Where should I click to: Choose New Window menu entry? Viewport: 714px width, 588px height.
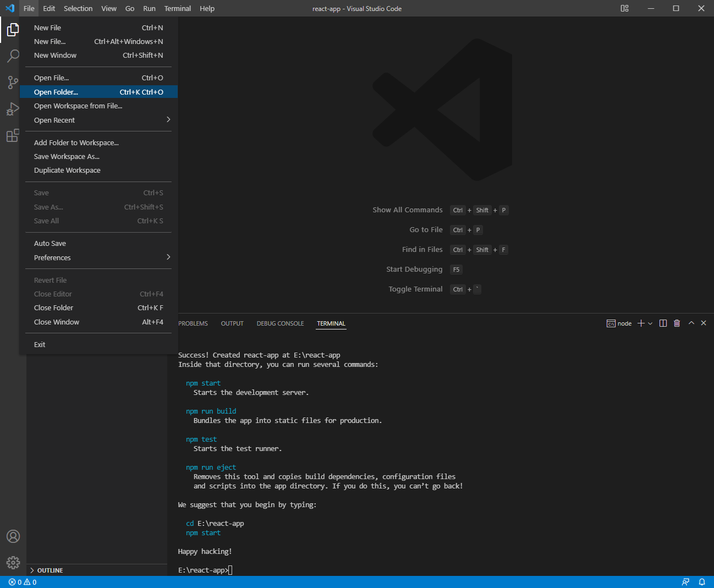click(x=99, y=55)
